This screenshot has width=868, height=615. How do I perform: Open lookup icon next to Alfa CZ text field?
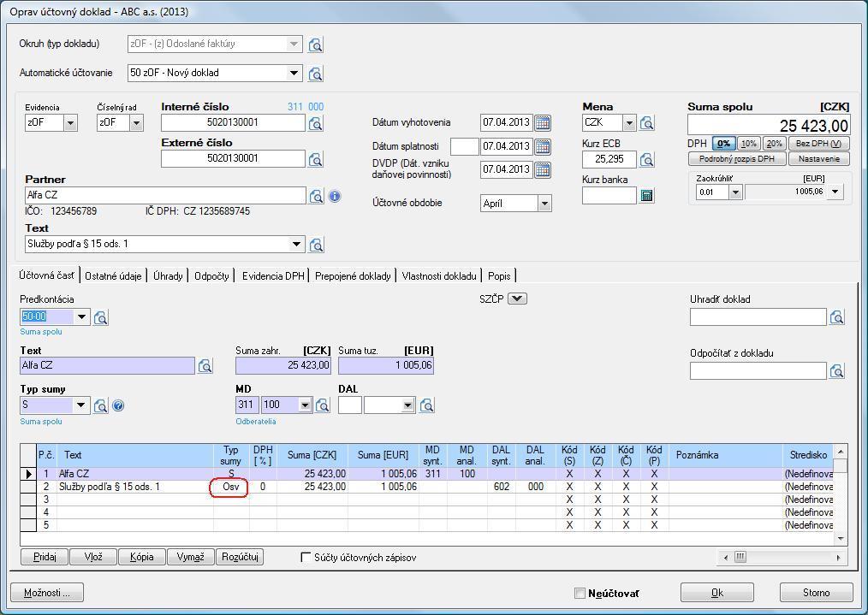tap(205, 365)
